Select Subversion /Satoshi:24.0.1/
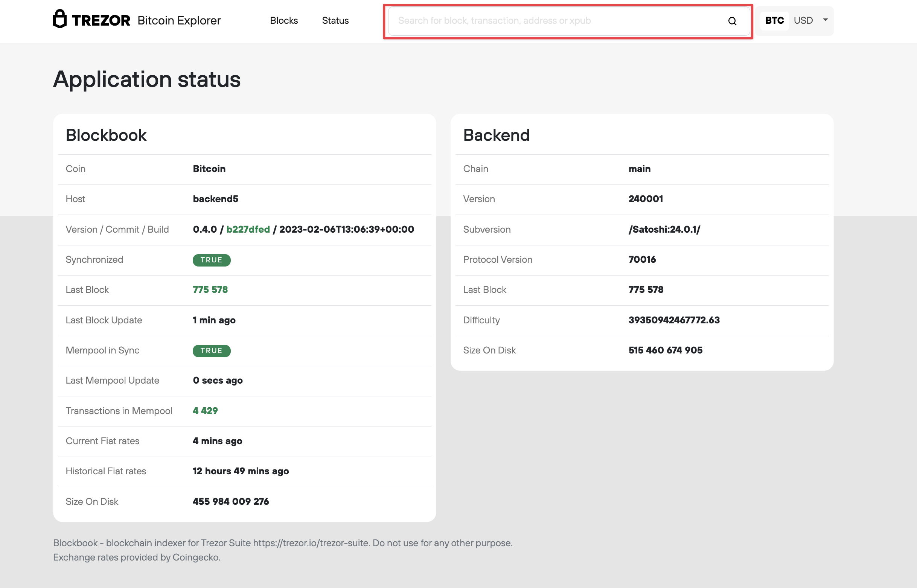917x588 pixels. pos(664,230)
